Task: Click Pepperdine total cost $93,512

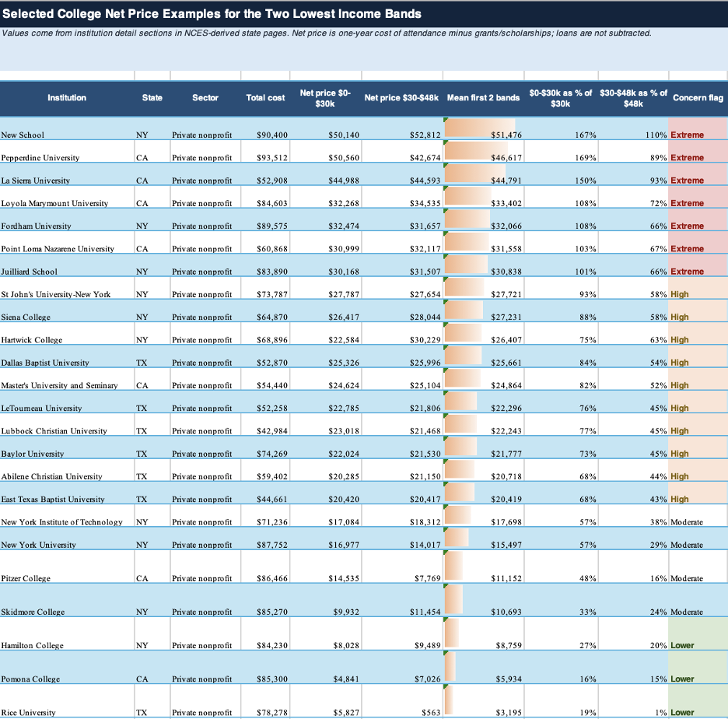Action: coord(265,152)
